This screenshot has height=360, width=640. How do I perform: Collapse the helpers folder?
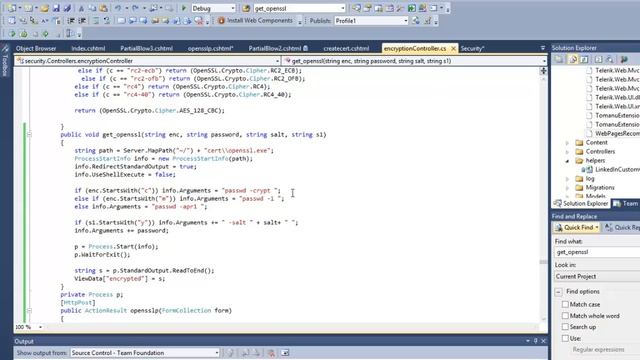[x=567, y=161]
